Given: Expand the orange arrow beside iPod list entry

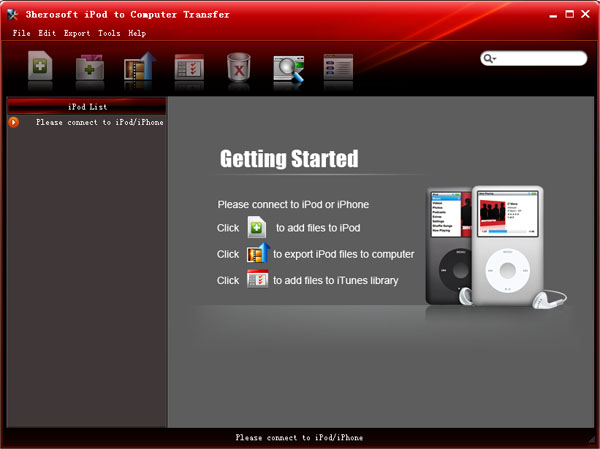Looking at the screenshot, I should pos(14,122).
